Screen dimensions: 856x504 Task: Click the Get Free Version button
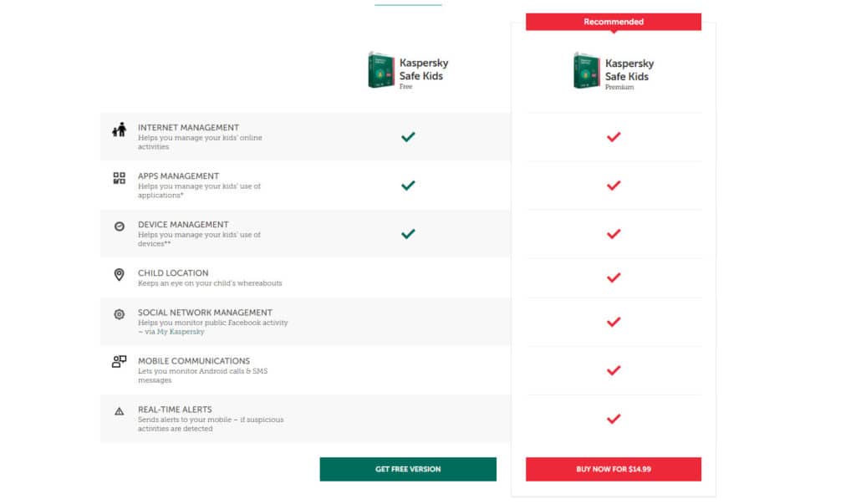click(x=408, y=469)
